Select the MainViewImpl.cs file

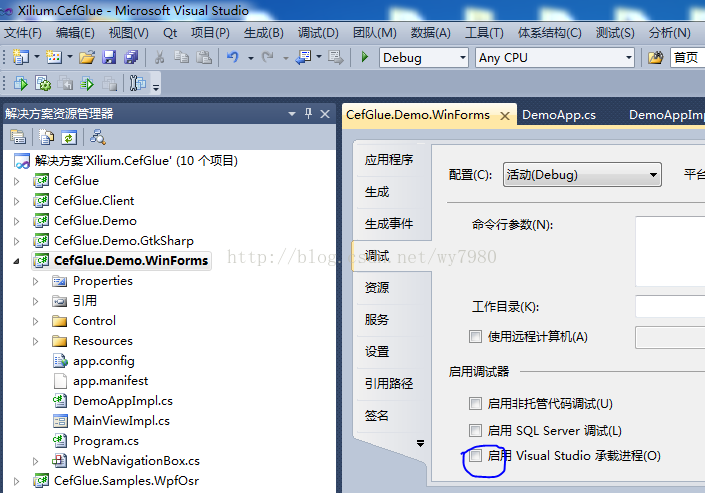click(x=121, y=421)
